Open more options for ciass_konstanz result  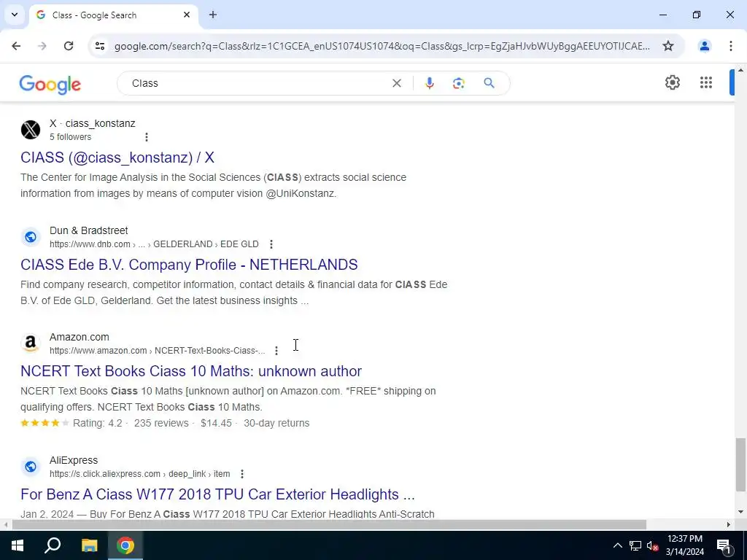click(x=146, y=137)
